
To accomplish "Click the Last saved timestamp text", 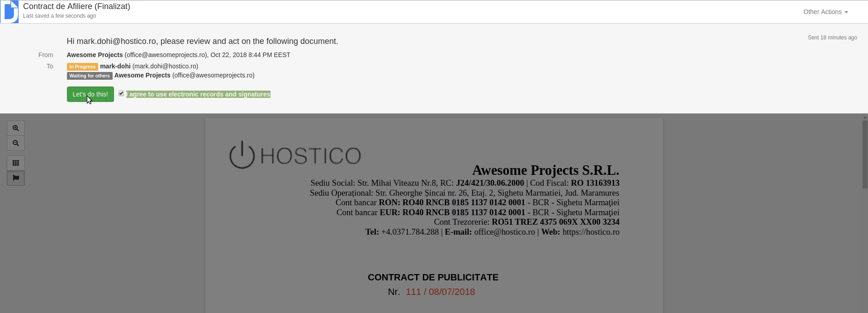I will tap(59, 16).
